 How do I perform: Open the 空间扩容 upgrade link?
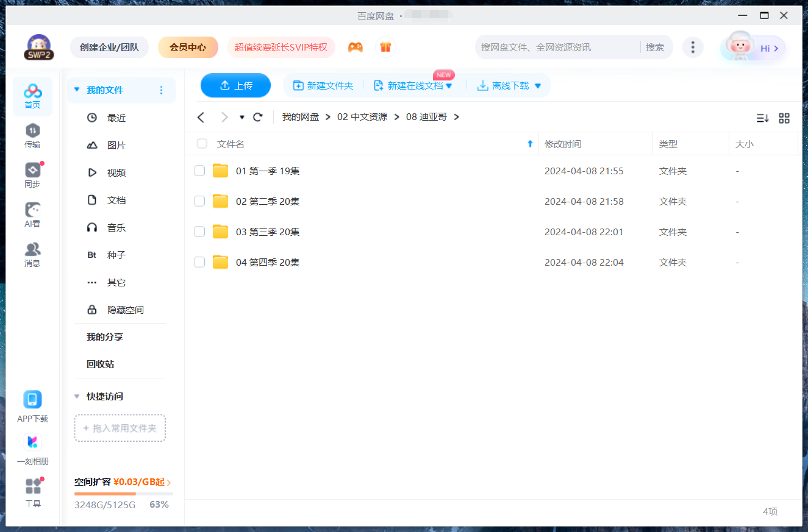(119, 482)
